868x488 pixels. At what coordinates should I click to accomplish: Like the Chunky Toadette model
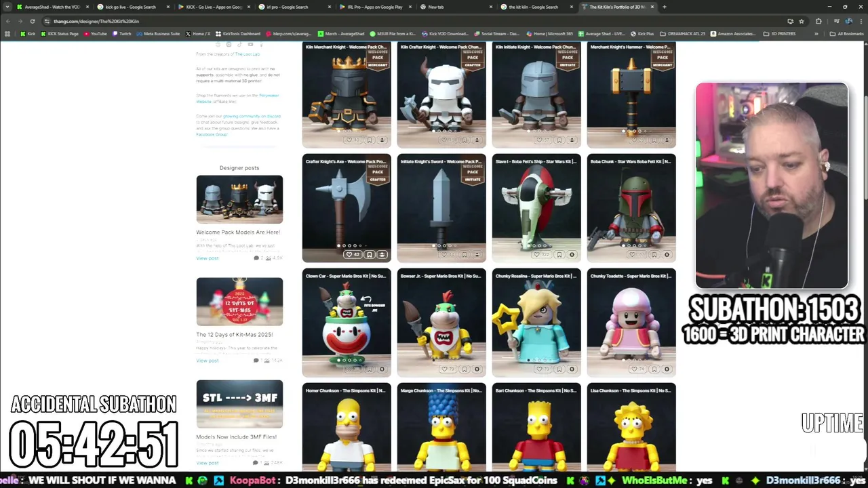(x=637, y=369)
